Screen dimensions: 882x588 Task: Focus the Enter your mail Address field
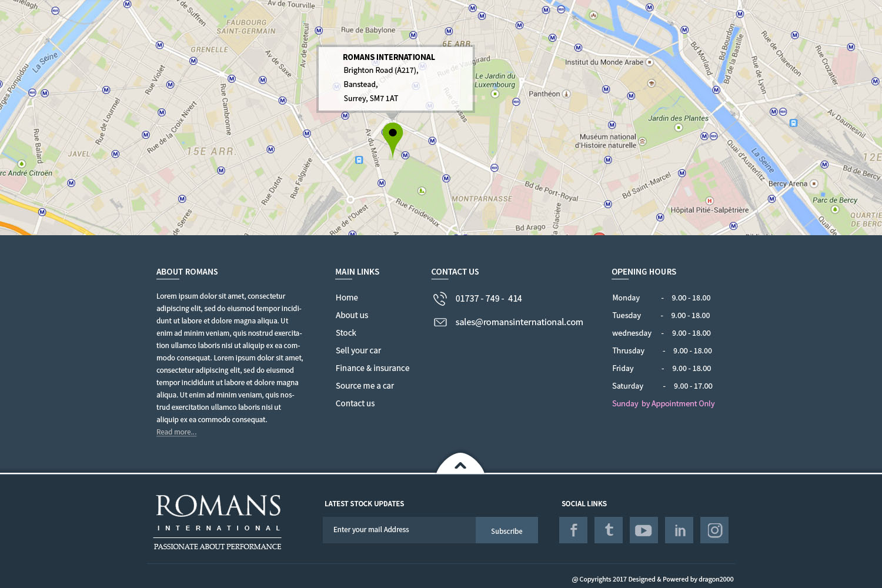tap(399, 530)
